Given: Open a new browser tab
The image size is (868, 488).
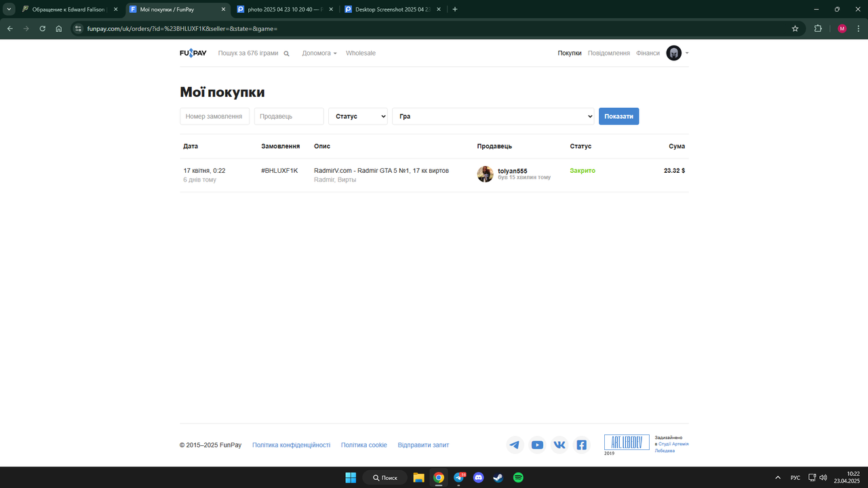Looking at the screenshot, I should click(455, 9).
